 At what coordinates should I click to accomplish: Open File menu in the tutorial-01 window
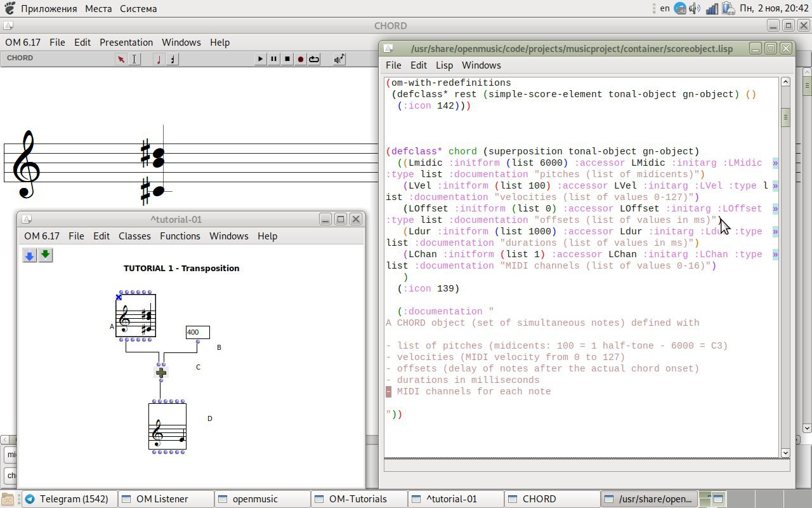(76, 236)
